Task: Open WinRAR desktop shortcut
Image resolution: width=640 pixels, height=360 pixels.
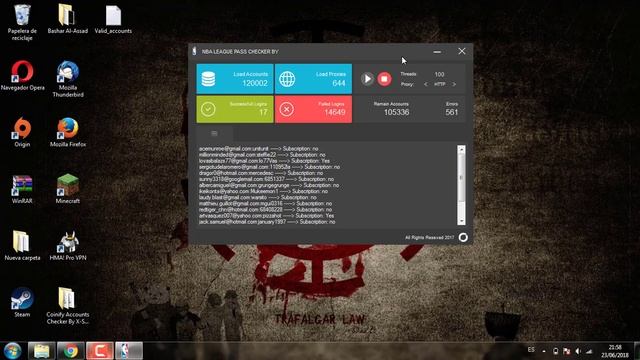Action: 22,189
